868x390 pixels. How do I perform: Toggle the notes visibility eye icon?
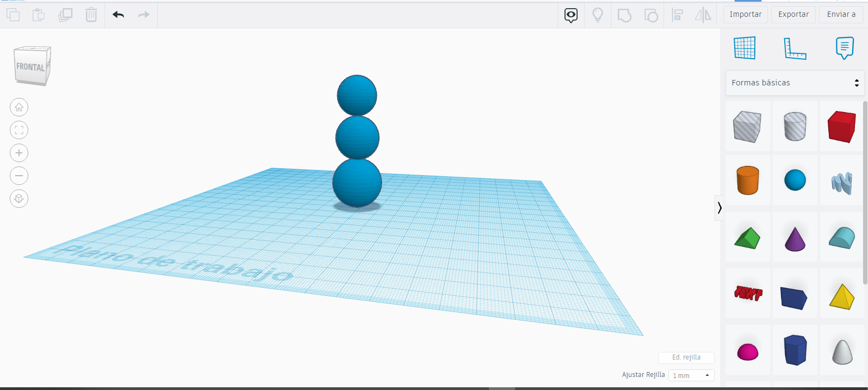(571, 15)
